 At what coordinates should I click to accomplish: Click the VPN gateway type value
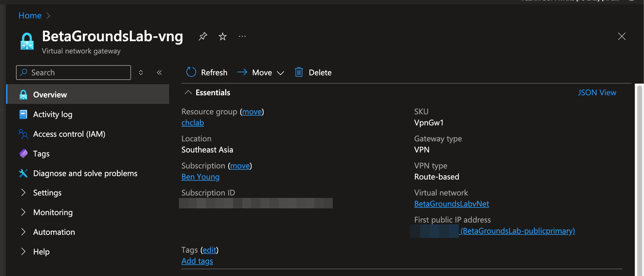pos(422,150)
